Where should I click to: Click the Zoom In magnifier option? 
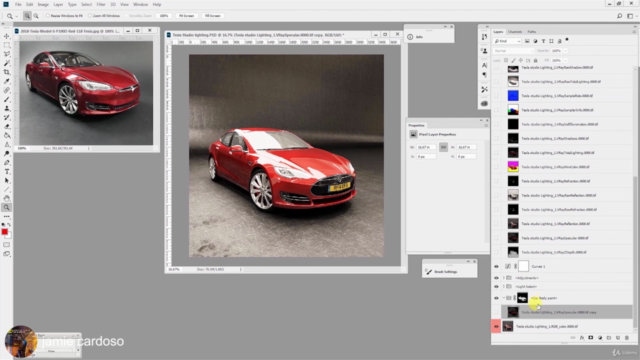pyautogui.click(x=27, y=16)
